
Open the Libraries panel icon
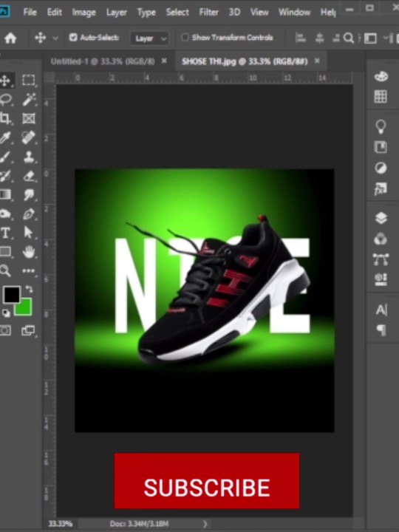point(381,147)
